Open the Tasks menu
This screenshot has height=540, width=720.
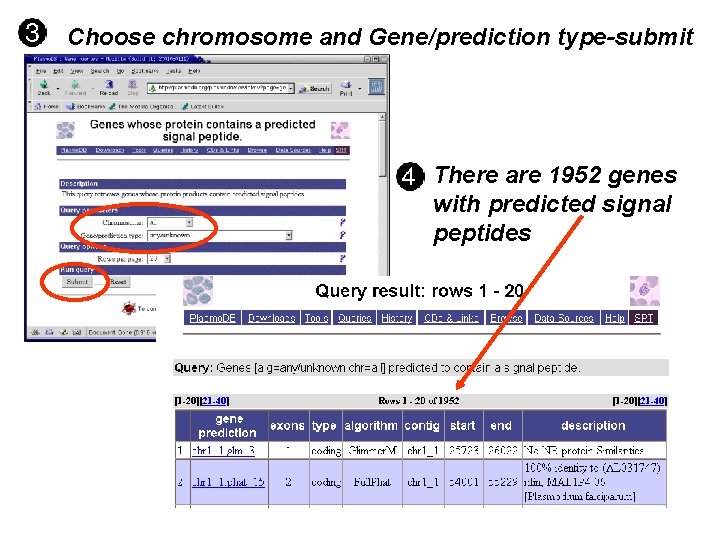pyautogui.click(x=174, y=71)
